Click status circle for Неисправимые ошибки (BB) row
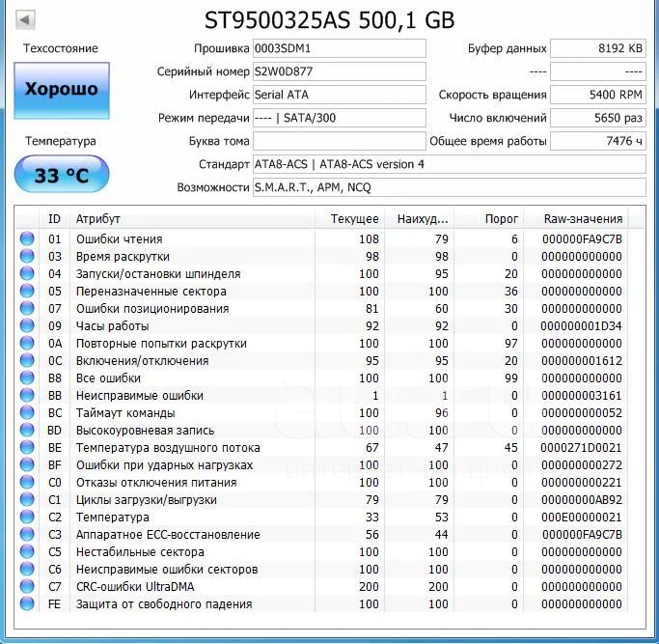 pos(27,395)
